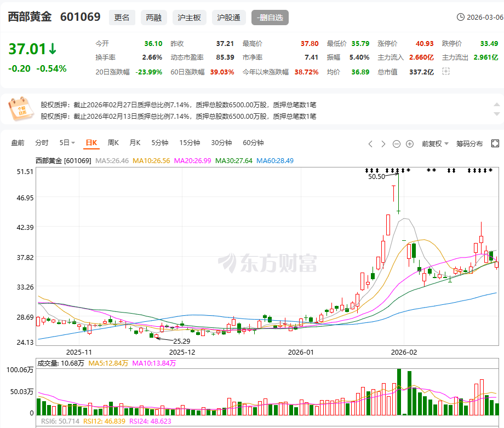Click the 沪主板 tag button
Screen dimensions: 504x428
coord(190,18)
